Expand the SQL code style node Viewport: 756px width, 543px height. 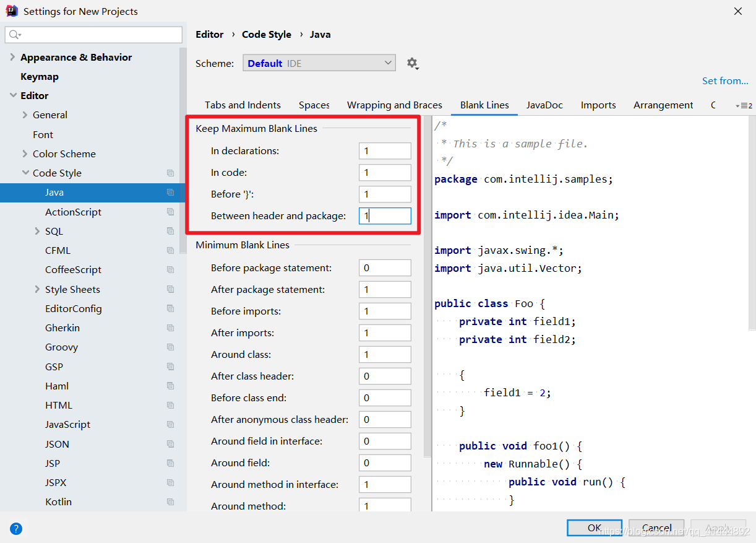pyautogui.click(x=38, y=231)
